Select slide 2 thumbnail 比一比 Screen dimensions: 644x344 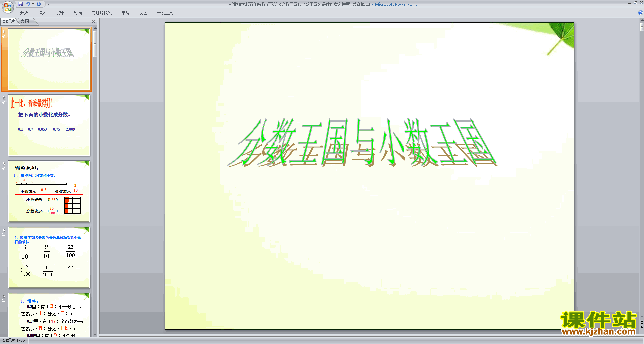coord(49,125)
